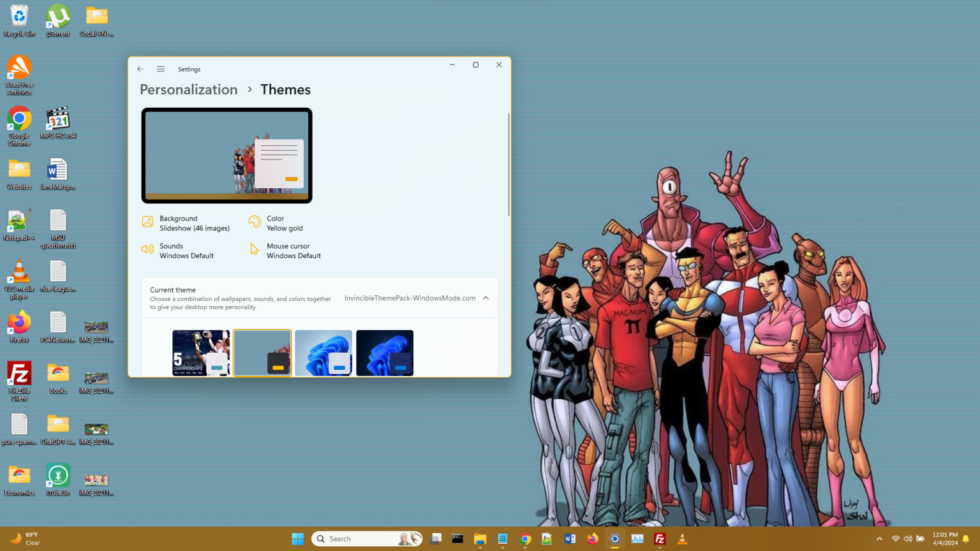Click the Search box in the taskbar
The image size is (980, 551).
357,539
